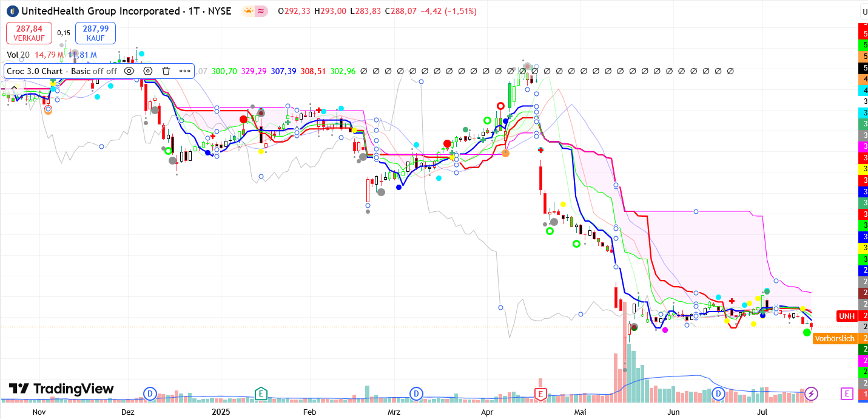Collapse the indicator legend with chevron arrow
Image resolution: width=868 pixels, height=419 pixels.
14,89
